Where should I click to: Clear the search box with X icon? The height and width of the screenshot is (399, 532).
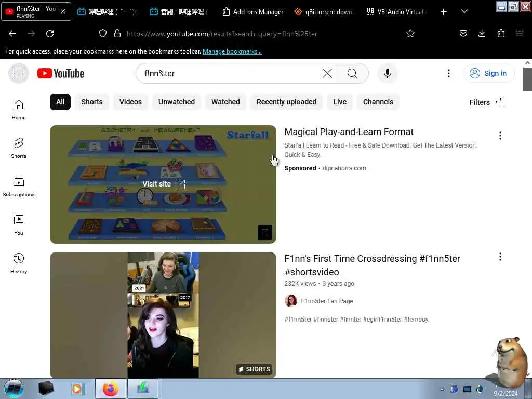[327, 73]
